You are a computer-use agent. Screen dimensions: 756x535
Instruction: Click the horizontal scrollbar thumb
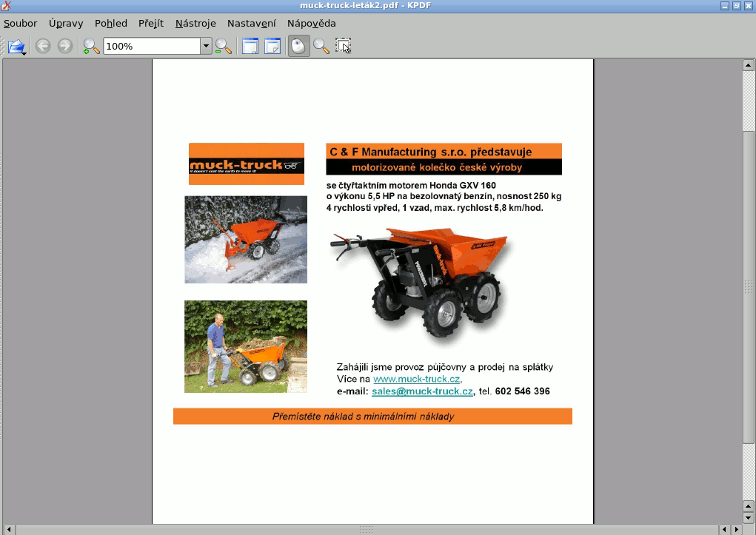367,529
